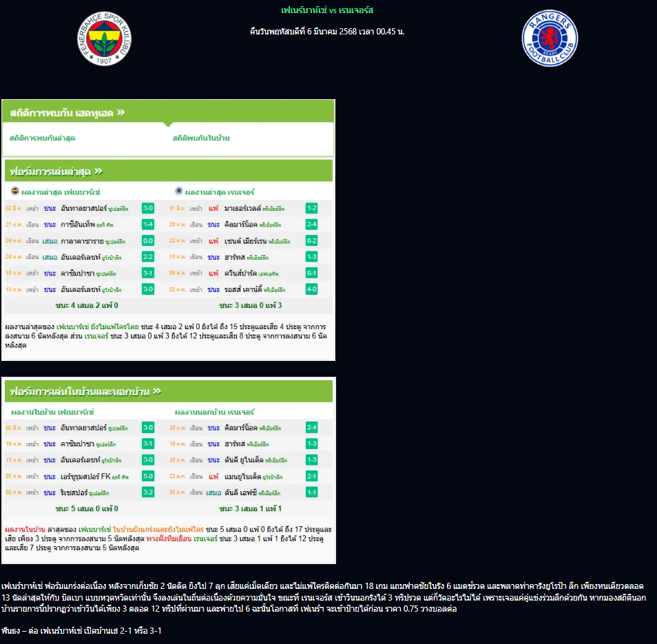Click the 0-0 score badge for กาลาตาซาราย
Image resolution: width=657 pixels, height=644 pixels.
click(x=148, y=240)
